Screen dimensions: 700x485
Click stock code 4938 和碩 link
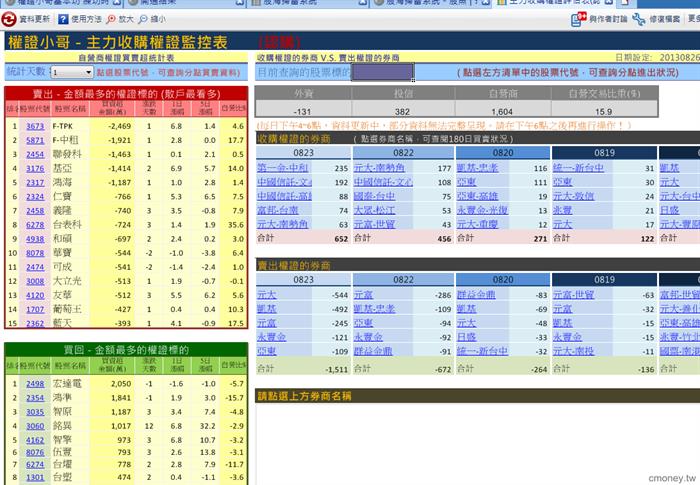(x=35, y=239)
